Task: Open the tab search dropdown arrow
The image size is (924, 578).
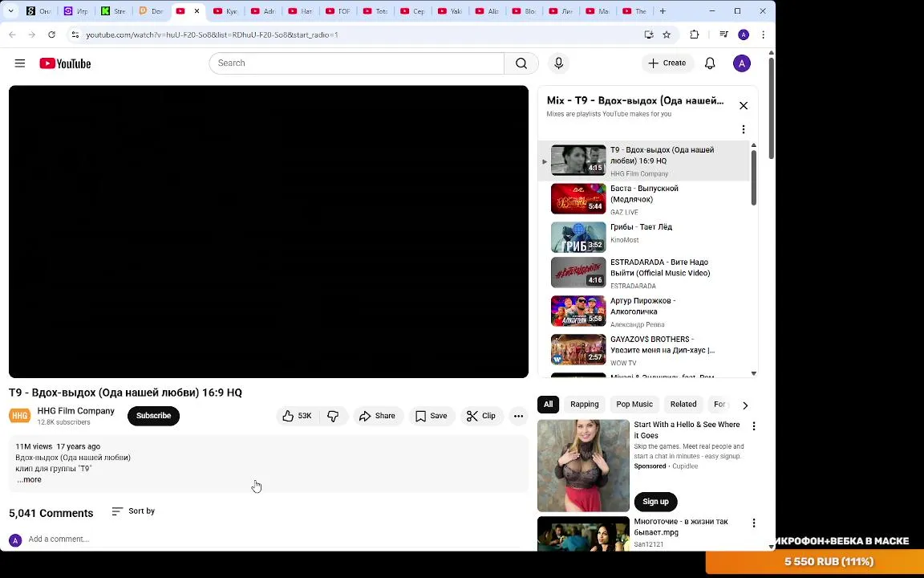Action: [x=10, y=10]
